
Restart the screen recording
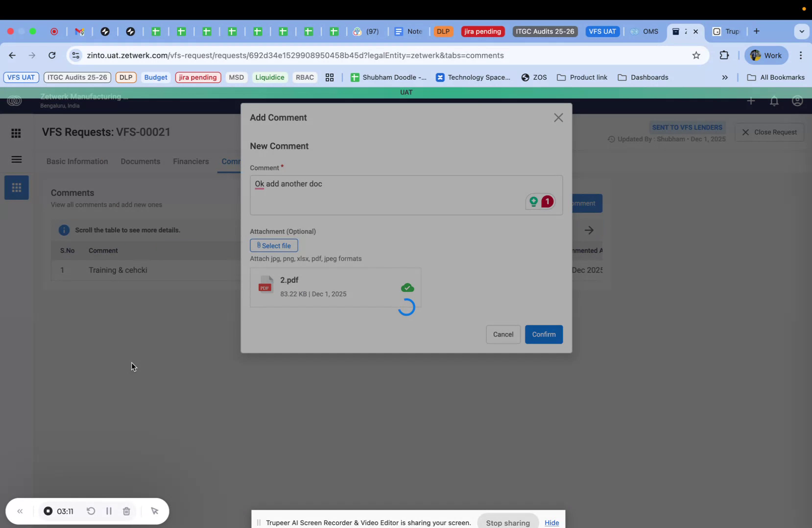(x=91, y=511)
